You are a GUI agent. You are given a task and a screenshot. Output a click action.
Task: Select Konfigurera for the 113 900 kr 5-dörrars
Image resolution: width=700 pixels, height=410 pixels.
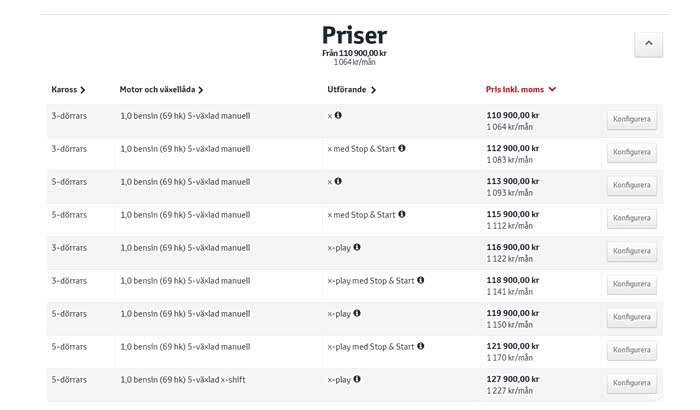pos(632,185)
